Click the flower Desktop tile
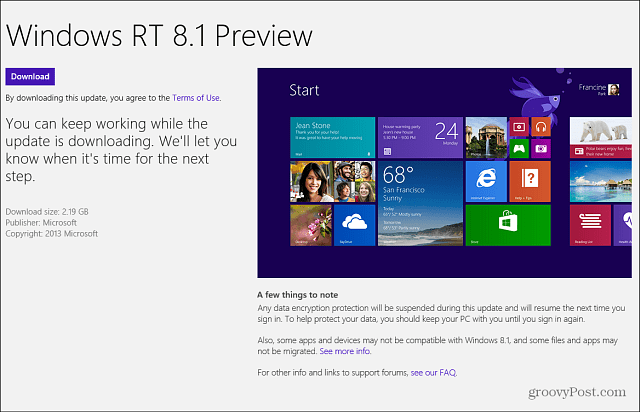 [x=311, y=225]
